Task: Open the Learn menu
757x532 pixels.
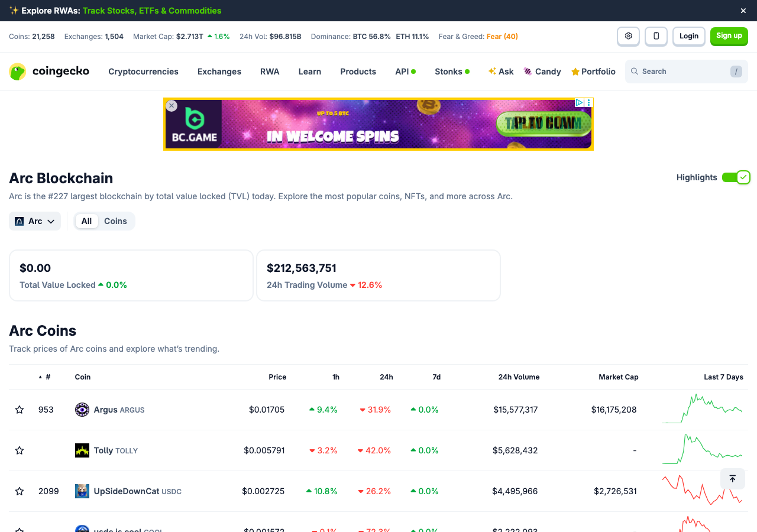Action: [310, 72]
